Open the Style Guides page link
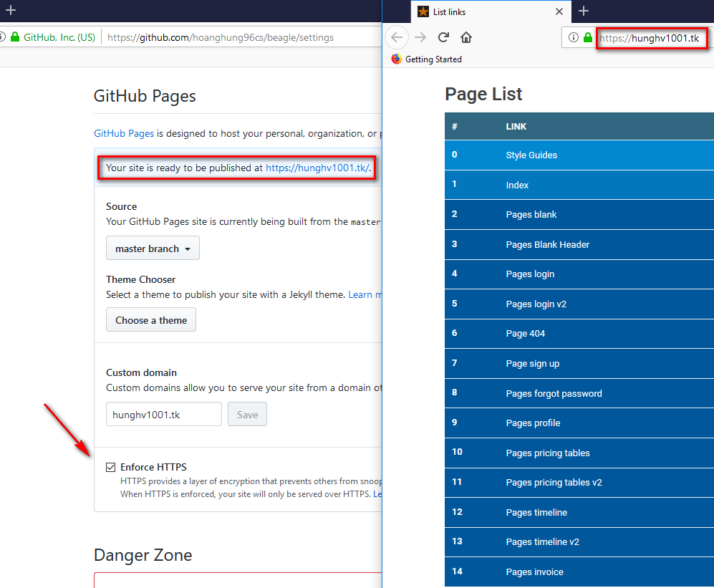 (531, 155)
